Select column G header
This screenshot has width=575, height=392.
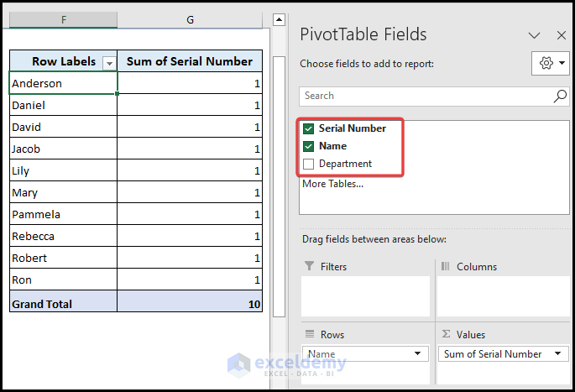tap(190, 19)
